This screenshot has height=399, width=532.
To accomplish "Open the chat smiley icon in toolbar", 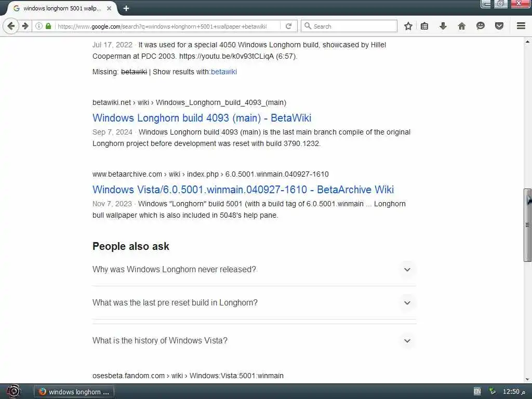I will point(480,26).
